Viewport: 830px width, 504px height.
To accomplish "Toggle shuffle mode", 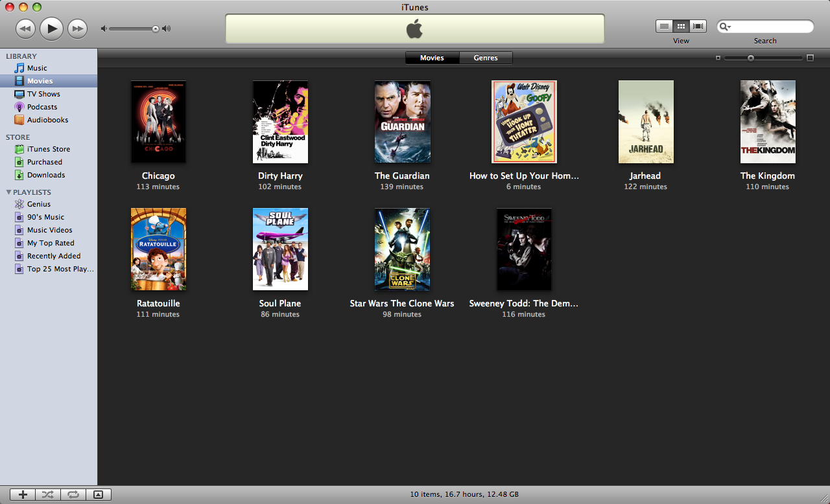I will (48, 494).
